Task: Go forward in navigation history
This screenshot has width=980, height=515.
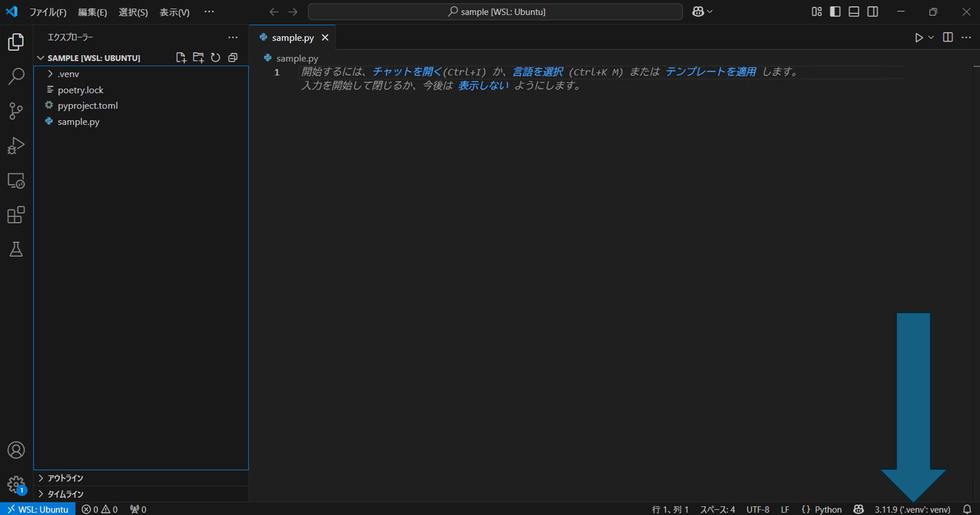Action: [293, 12]
